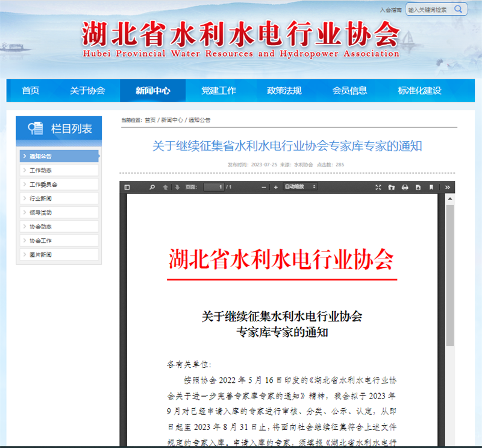Viewport: 482px width, 448px height.
Task: Zoom into the PDF document
Action: [275, 187]
